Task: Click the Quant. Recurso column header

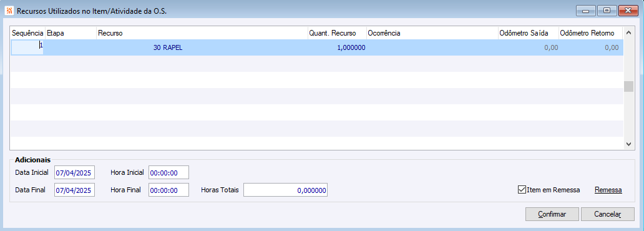Action: point(337,33)
